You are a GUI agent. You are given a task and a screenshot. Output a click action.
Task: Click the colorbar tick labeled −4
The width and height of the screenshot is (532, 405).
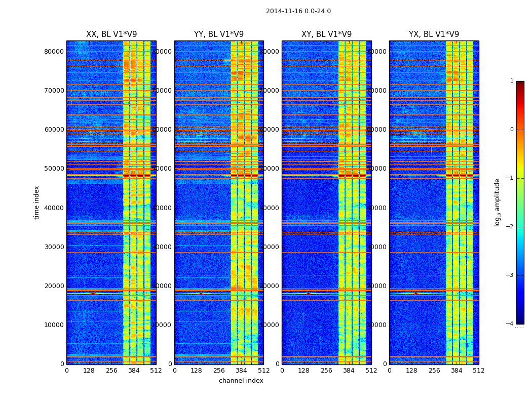point(510,323)
